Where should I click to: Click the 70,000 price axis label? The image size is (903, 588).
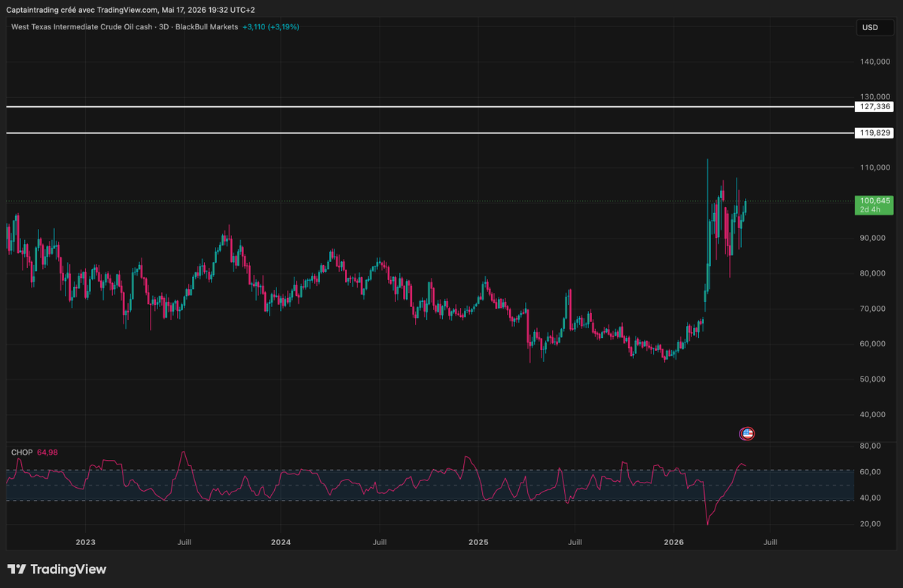[872, 309]
